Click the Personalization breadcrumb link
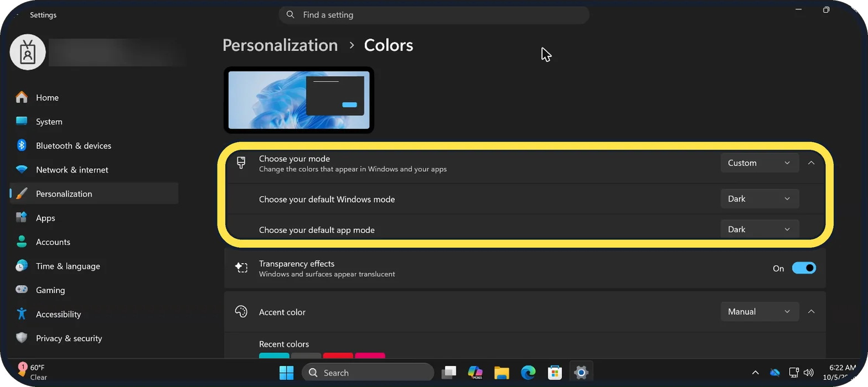The height and width of the screenshot is (387, 868). point(280,45)
